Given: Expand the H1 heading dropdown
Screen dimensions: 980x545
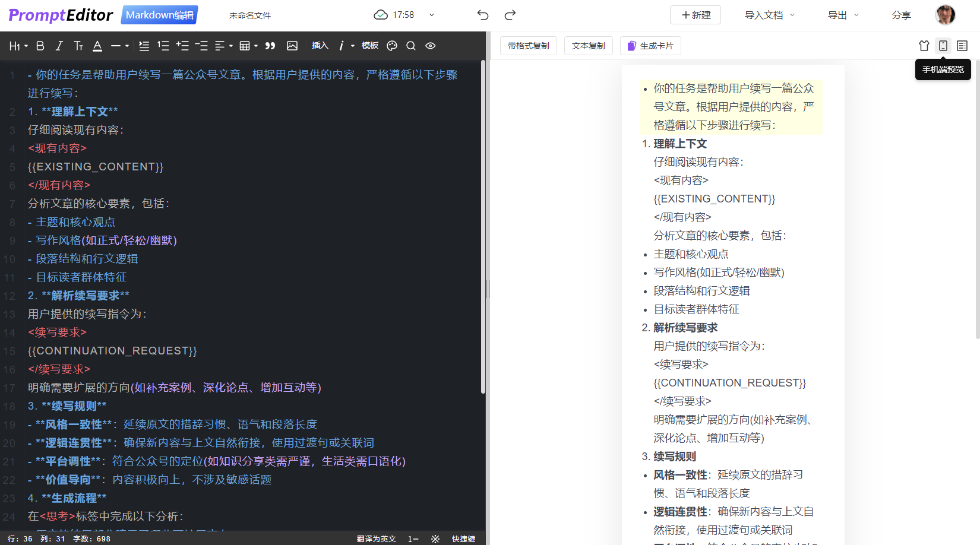Looking at the screenshot, I should (18, 46).
